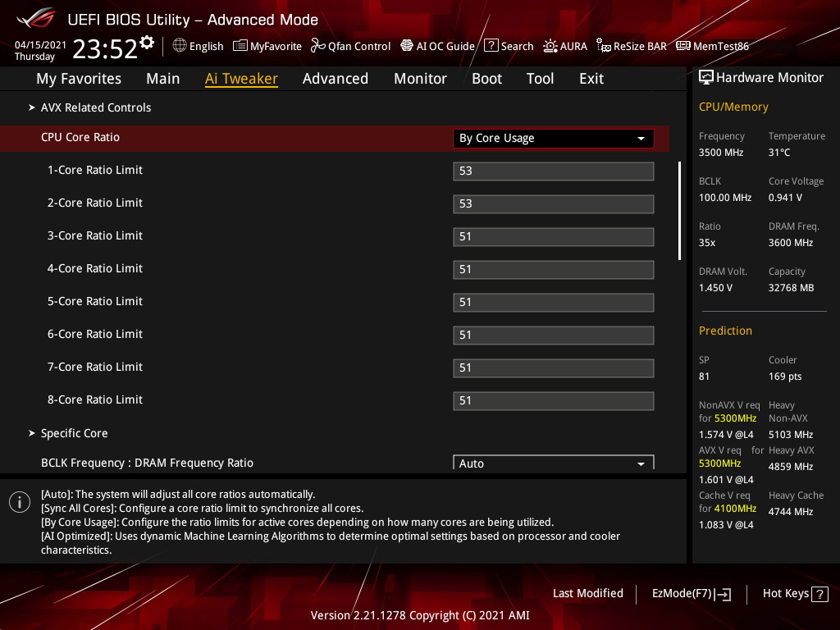Click the 4100MHz cache frequency text
840x630 pixels.
(735, 509)
